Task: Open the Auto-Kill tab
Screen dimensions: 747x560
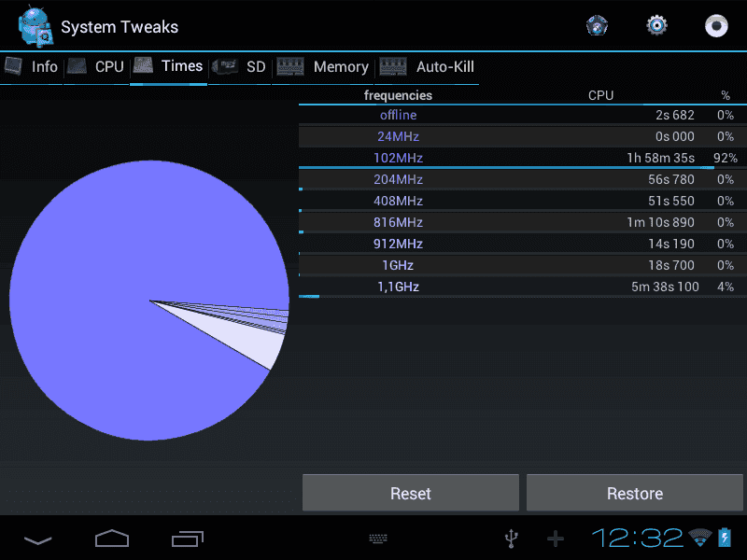Action: pyautogui.click(x=428, y=66)
